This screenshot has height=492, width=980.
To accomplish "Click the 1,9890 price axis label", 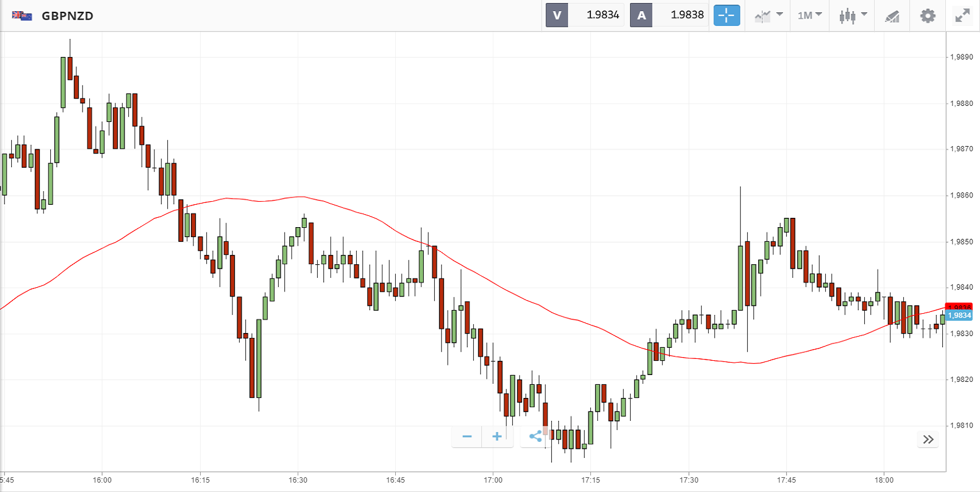I will pyautogui.click(x=961, y=57).
